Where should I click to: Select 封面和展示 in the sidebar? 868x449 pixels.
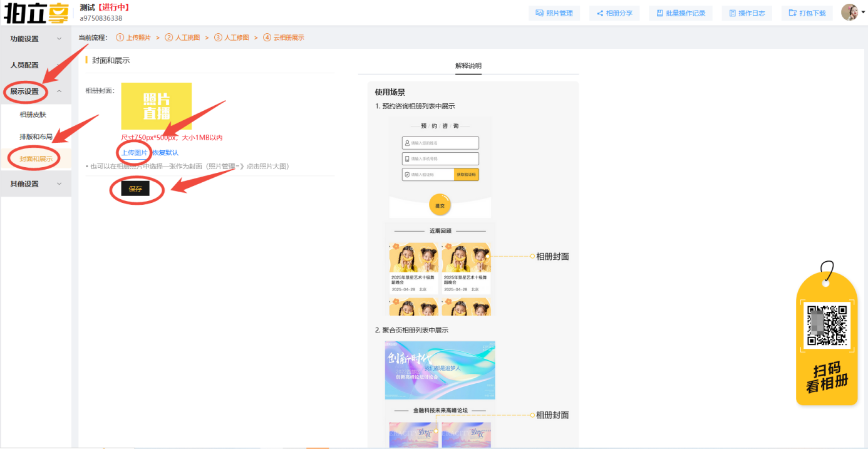[x=36, y=159]
